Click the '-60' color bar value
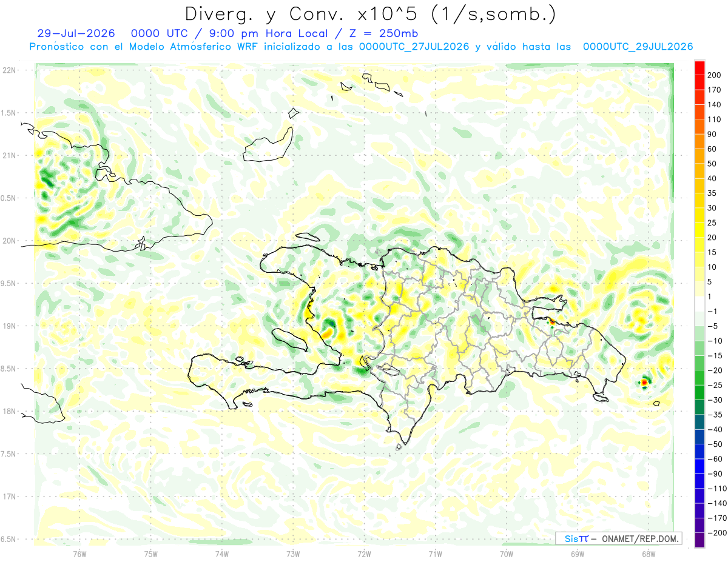This screenshot has width=728, height=562. click(716, 459)
